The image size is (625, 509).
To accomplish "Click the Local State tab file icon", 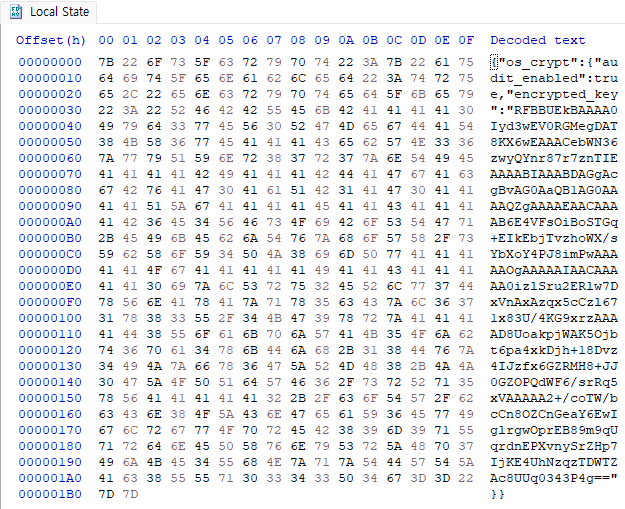I will click(14, 13).
